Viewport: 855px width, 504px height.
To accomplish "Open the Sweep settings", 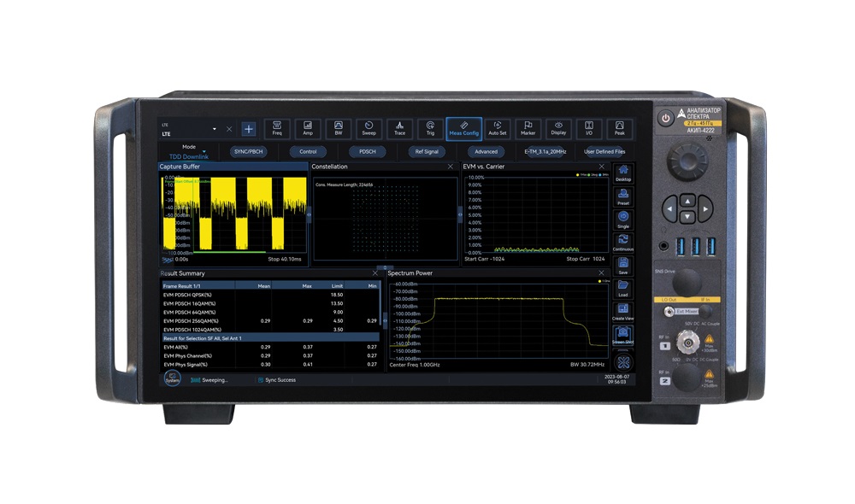I will click(369, 129).
